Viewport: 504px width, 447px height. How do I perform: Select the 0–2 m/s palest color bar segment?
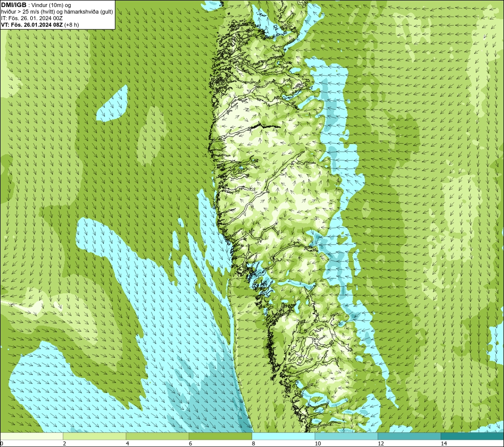pos(31,436)
